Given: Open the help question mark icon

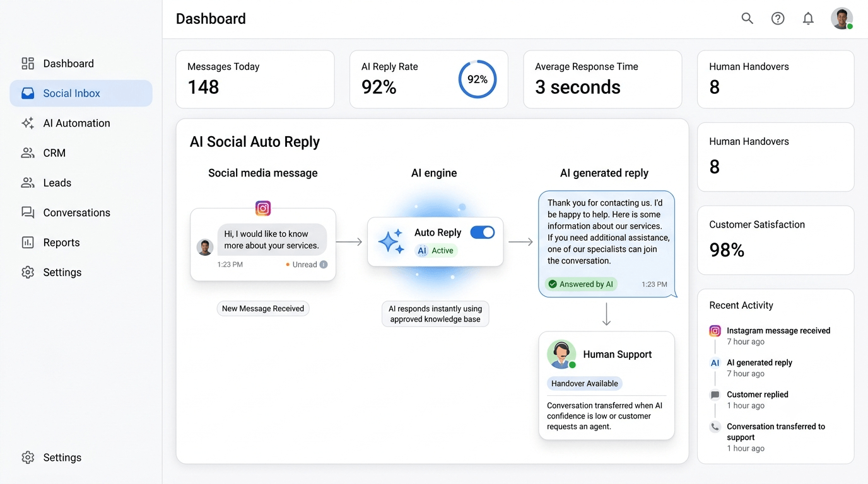Looking at the screenshot, I should (x=778, y=18).
